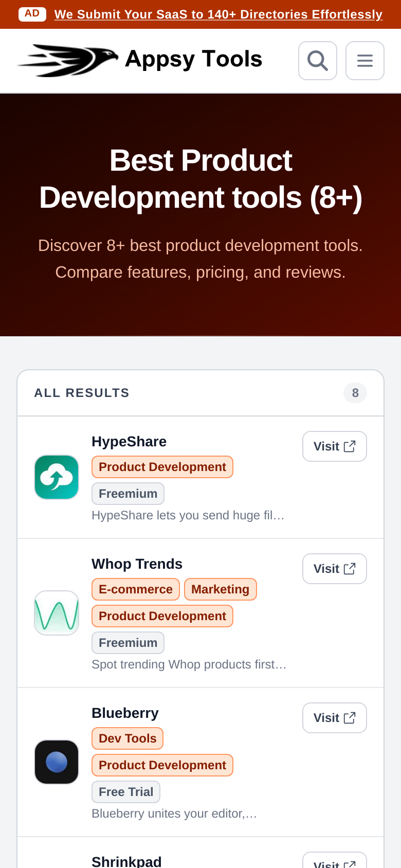Click the Appsy Tools bird logo

(x=67, y=60)
